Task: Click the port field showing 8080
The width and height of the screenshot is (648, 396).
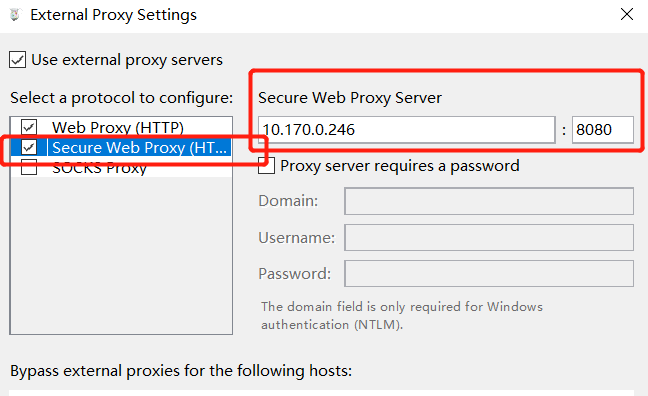Action: (x=603, y=130)
